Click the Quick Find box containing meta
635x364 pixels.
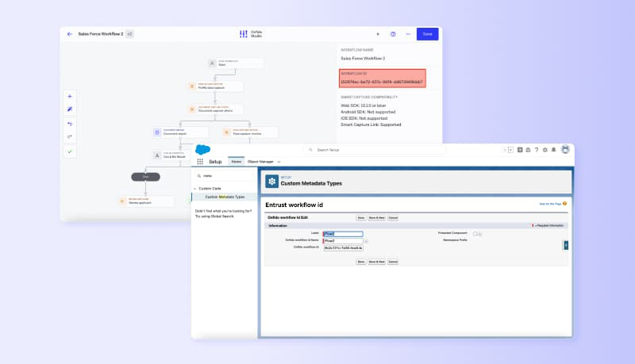coord(224,176)
